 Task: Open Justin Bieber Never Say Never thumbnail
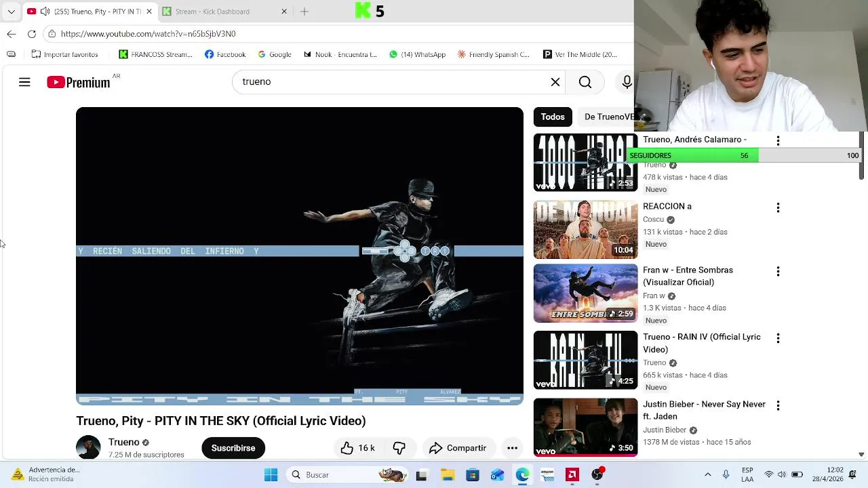585,427
